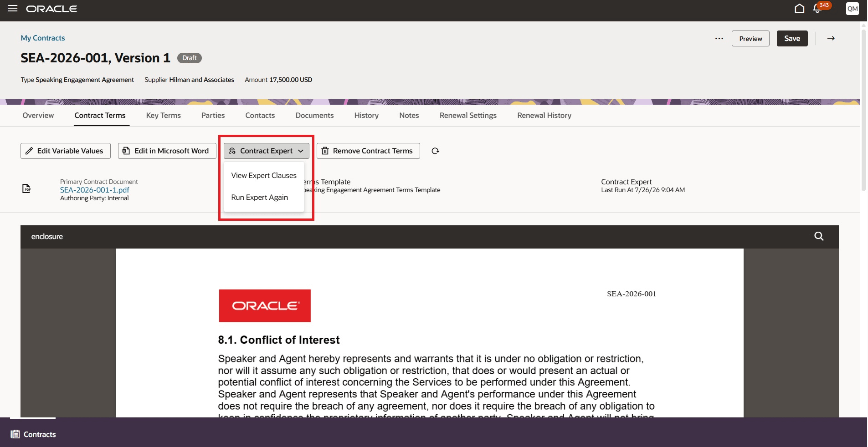Click the Last Run At timestamp text

tap(643, 190)
